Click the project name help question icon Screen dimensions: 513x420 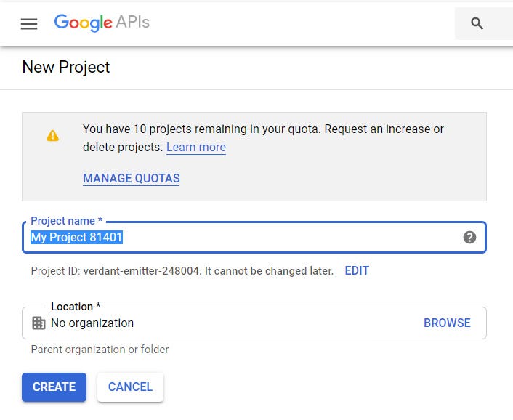click(469, 237)
